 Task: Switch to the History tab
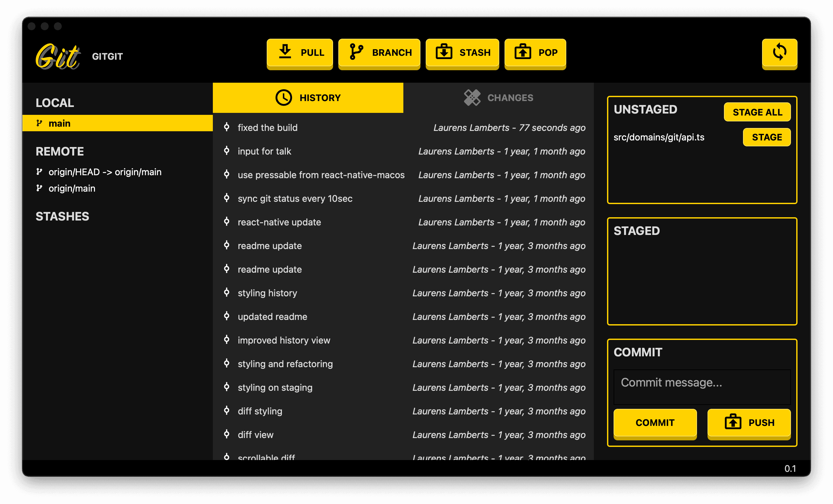308,98
